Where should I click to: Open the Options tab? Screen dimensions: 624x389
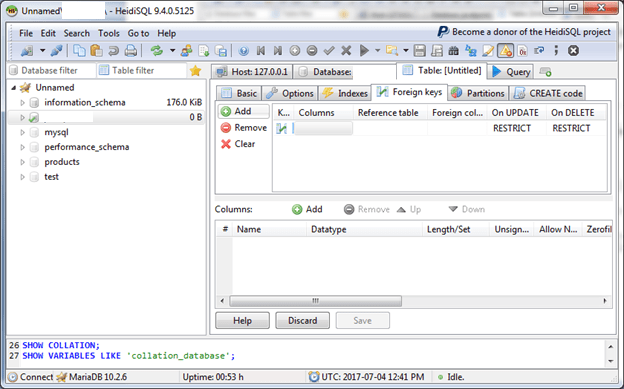(x=290, y=93)
